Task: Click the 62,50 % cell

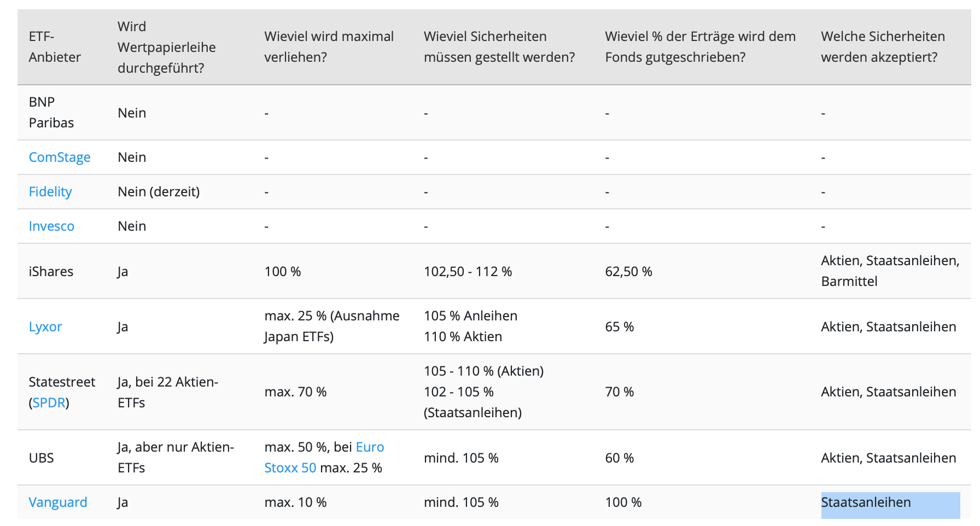Action: click(628, 272)
